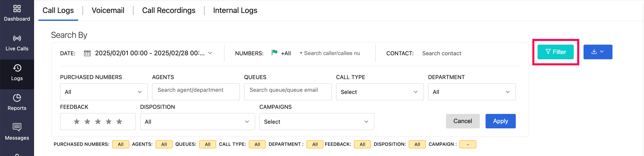Click the teal Filter button
The image size is (644, 156).
[x=555, y=52]
